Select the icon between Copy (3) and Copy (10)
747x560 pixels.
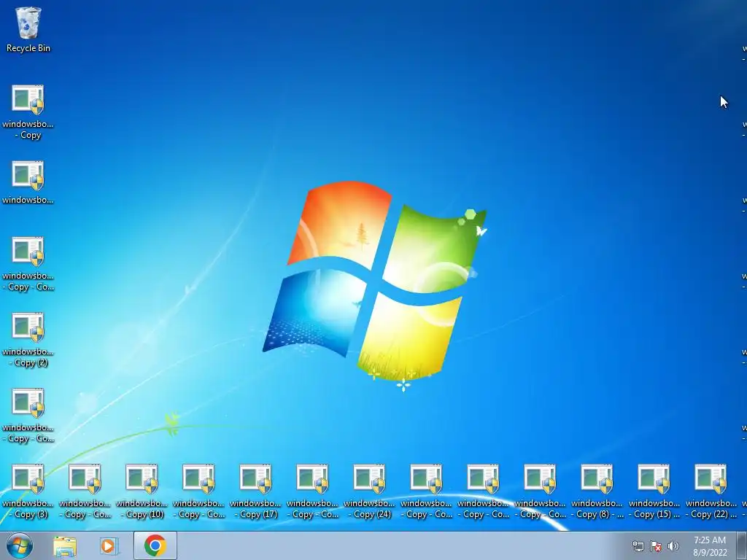[x=85, y=491]
